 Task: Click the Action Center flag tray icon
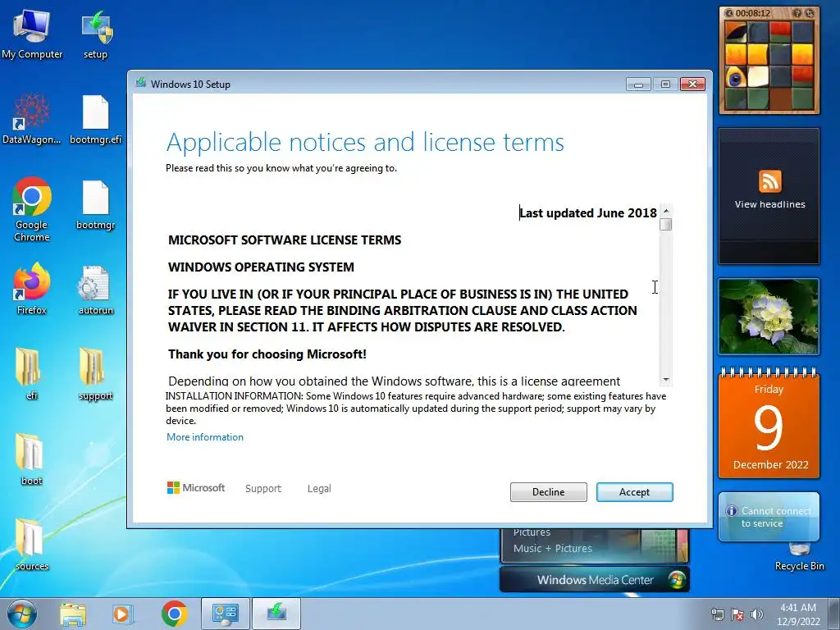(x=737, y=614)
